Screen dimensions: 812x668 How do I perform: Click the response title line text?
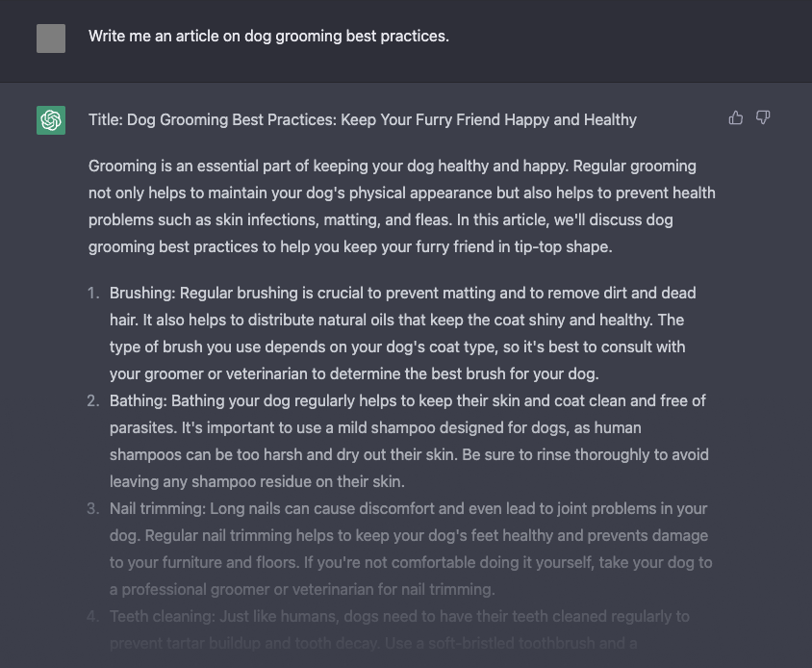click(x=363, y=119)
